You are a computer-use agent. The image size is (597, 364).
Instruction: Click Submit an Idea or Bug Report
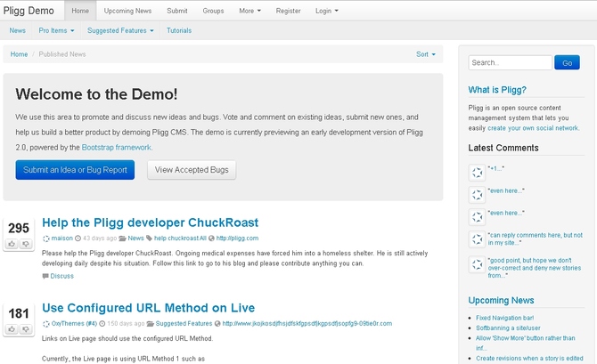coord(75,170)
